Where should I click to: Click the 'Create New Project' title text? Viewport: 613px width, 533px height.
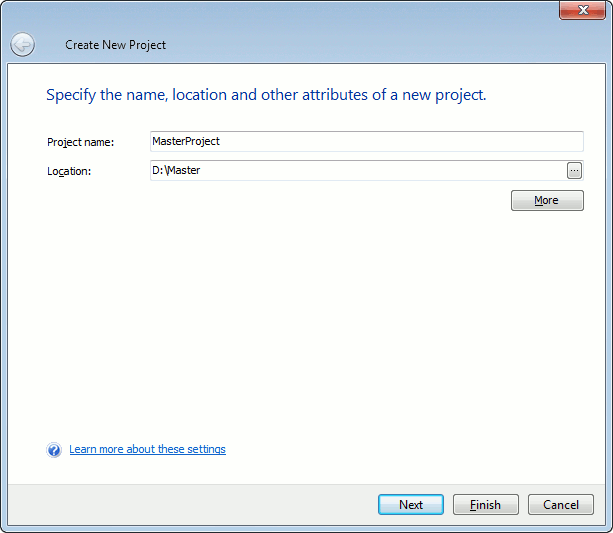pyautogui.click(x=115, y=45)
